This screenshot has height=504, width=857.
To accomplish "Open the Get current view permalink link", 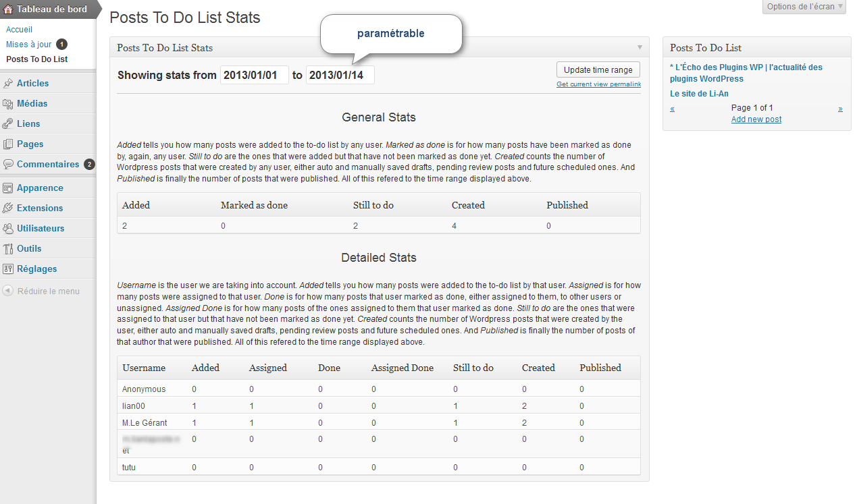I will pos(598,84).
